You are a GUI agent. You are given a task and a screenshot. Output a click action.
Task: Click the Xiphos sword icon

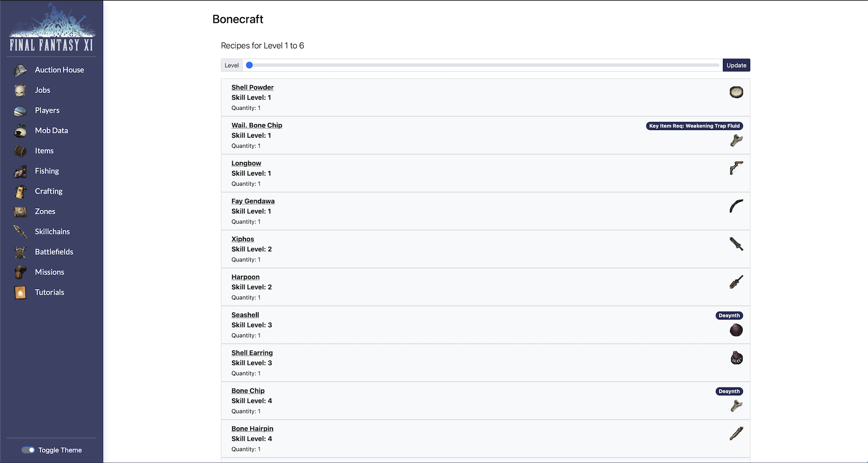point(736,244)
